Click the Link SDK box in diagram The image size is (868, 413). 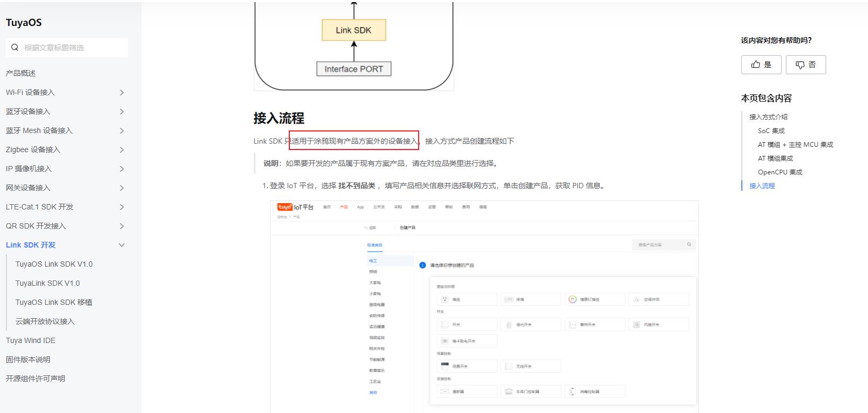[x=354, y=30]
